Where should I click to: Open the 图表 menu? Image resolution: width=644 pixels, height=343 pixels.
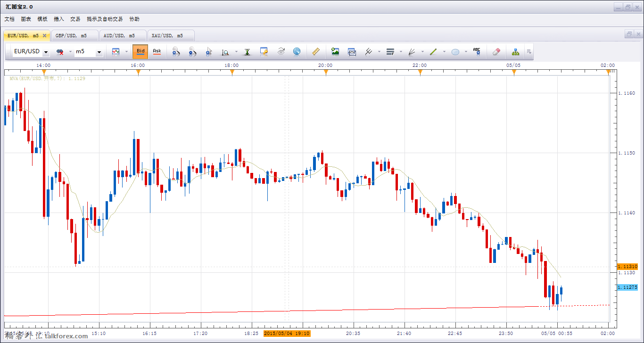(26, 19)
